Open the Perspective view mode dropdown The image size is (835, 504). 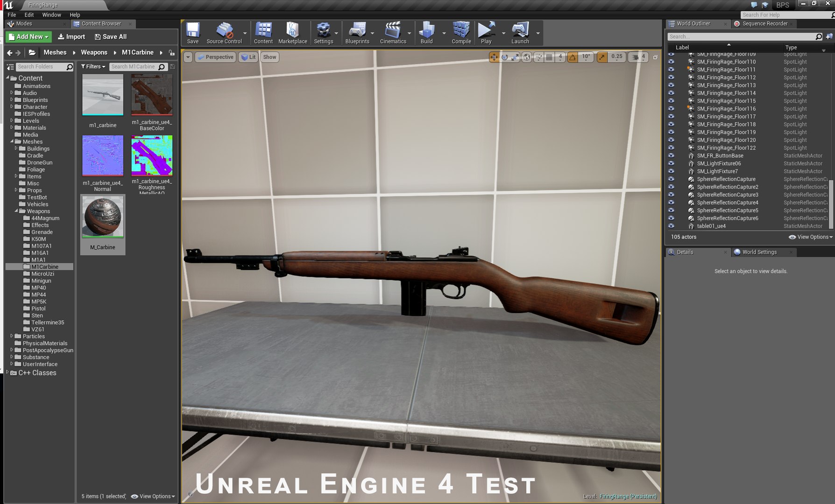215,57
